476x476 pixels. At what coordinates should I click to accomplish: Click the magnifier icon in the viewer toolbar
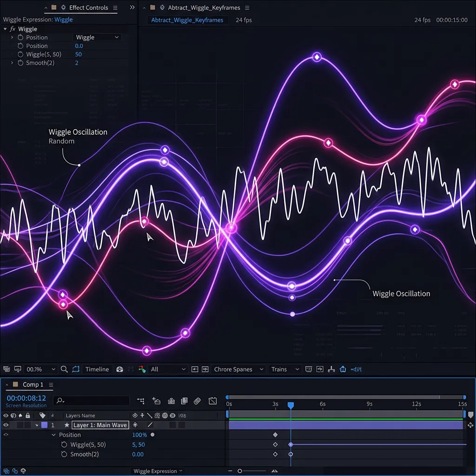click(64, 369)
